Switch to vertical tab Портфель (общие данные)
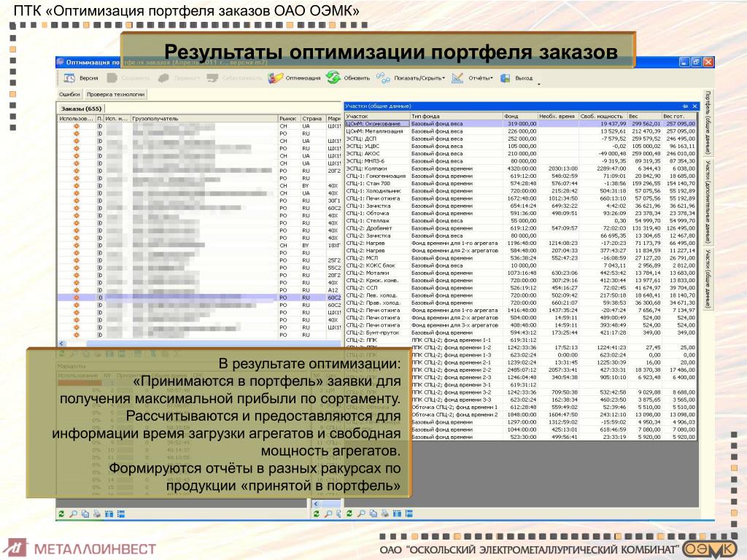747x560 pixels. (x=708, y=122)
